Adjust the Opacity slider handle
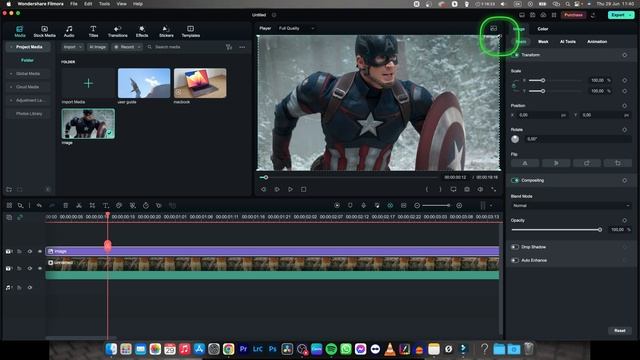Viewport: 640px width, 360px height. click(600, 230)
